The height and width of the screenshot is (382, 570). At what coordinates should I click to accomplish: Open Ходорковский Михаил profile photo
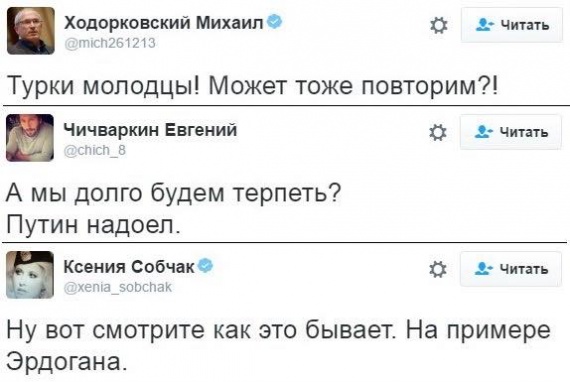31,31
